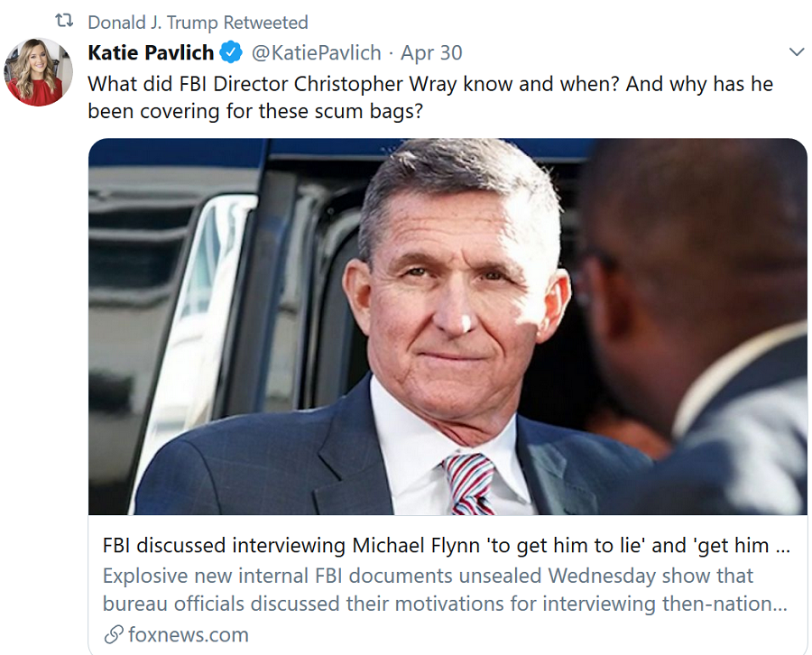812x655 pixels.
Task: Expand the tweet options chevron menu
Action: click(796, 52)
